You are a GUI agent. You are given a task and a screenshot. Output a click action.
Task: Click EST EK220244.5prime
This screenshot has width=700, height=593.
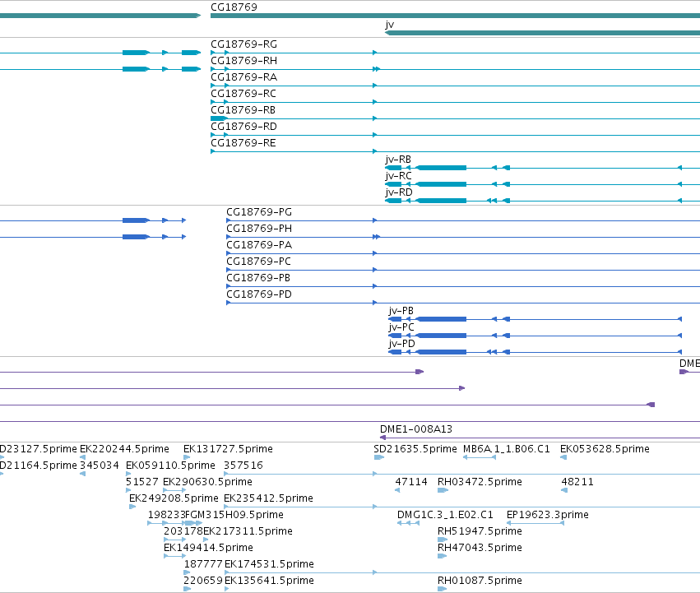[x=124, y=449]
